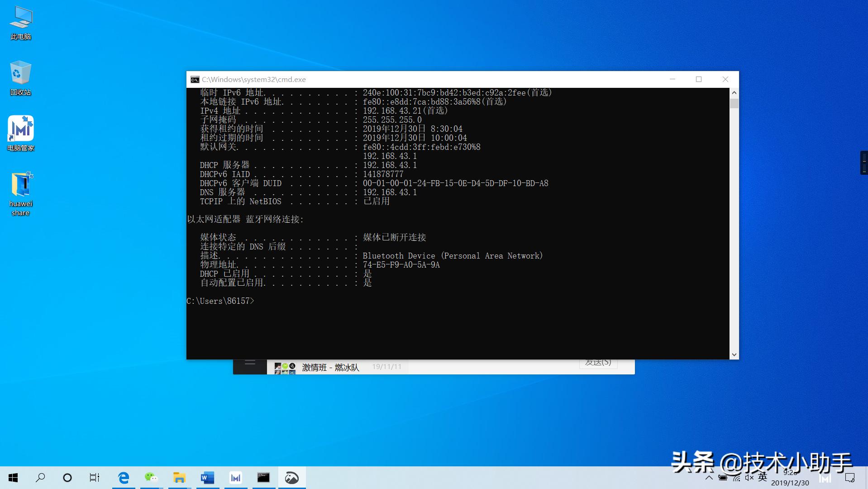868x489 pixels.
Task: Open Task View on the taskbar
Action: (x=94, y=478)
